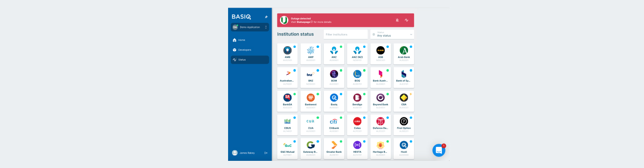The height and width of the screenshot is (168, 644).
Task: Click the CBA institution tile
Action: tap(404, 101)
